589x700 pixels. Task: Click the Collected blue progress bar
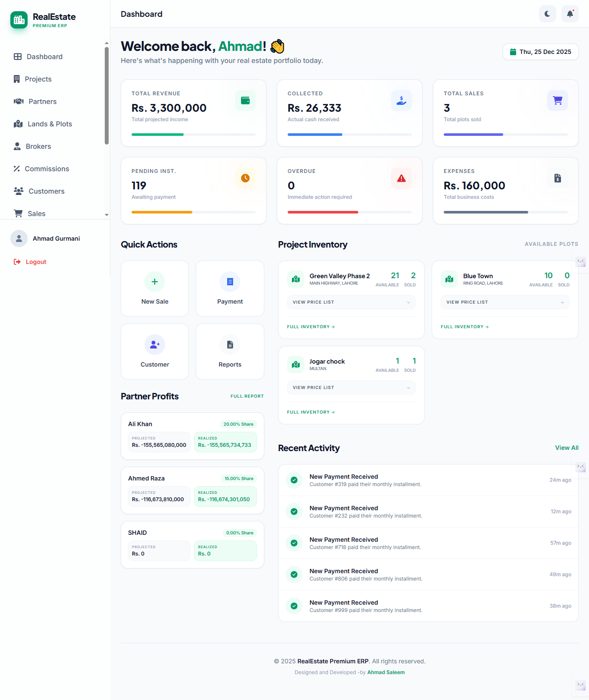point(315,135)
